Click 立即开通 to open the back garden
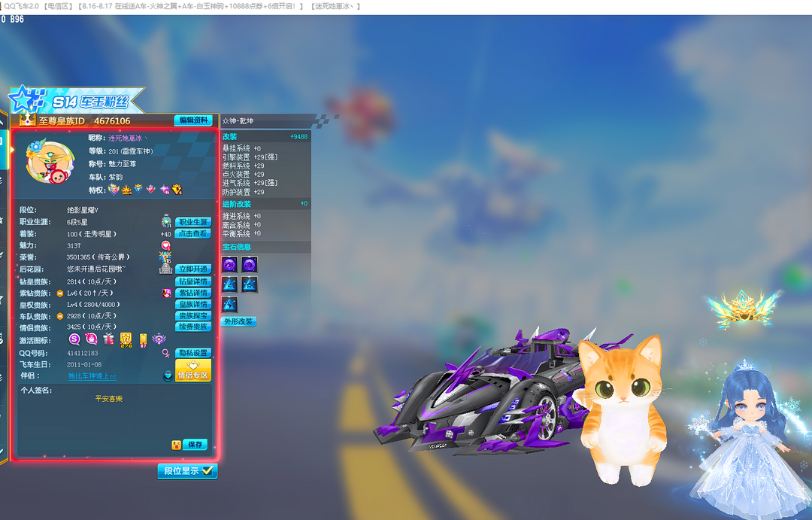This screenshot has width=812, height=520. pos(193,269)
